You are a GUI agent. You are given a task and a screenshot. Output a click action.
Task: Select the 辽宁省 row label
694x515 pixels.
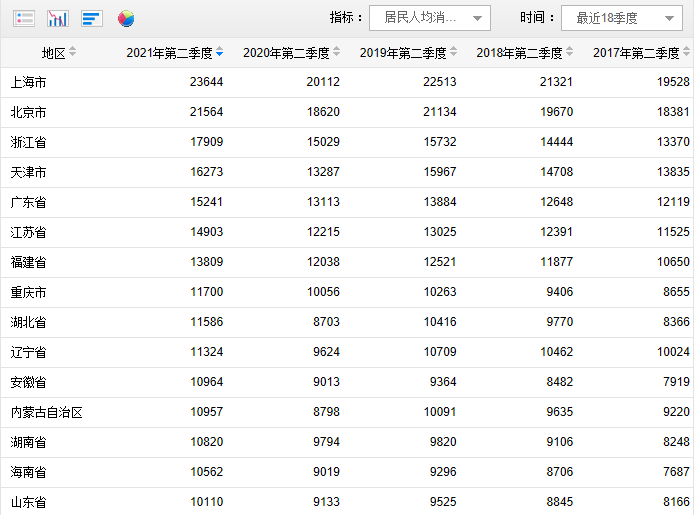pos(28,352)
